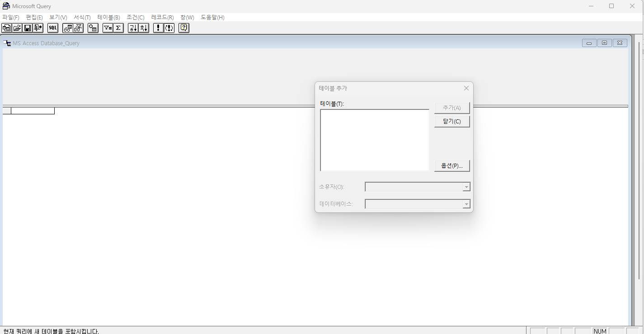Click inside the 테이블(T) list box
644x334 pixels.
[x=374, y=140]
